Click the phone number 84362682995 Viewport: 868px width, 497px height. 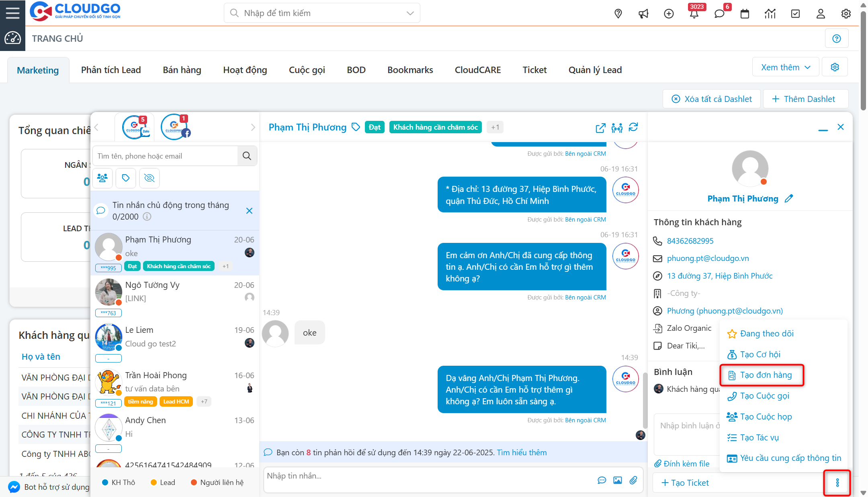690,241
